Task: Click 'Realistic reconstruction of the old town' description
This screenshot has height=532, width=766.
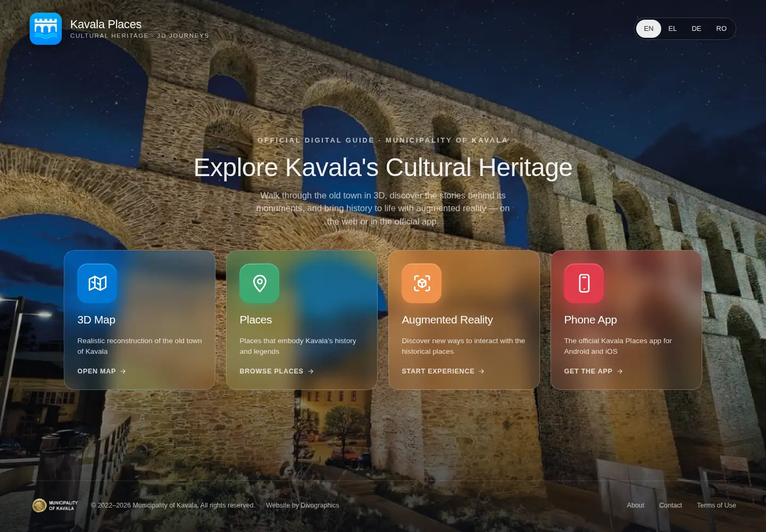Action: (x=140, y=346)
